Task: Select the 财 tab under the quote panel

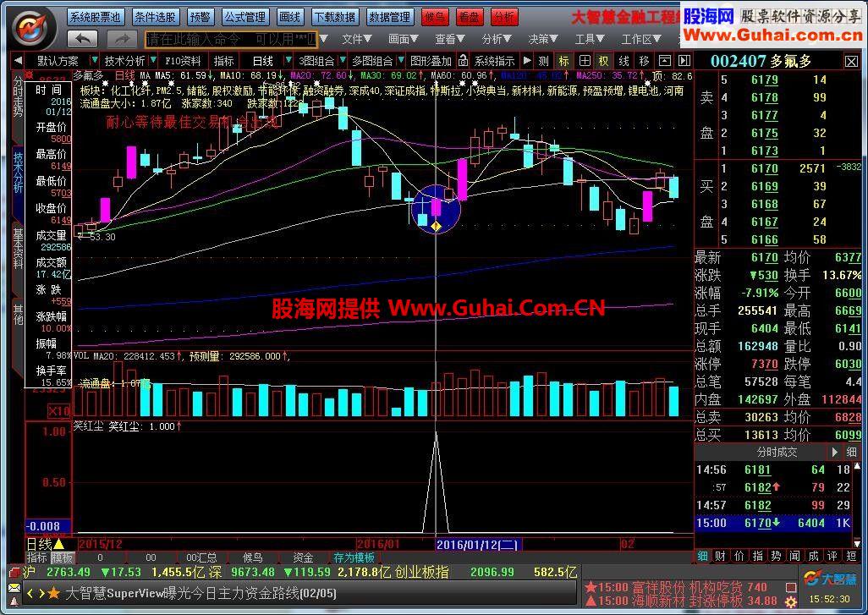Action: (720, 556)
